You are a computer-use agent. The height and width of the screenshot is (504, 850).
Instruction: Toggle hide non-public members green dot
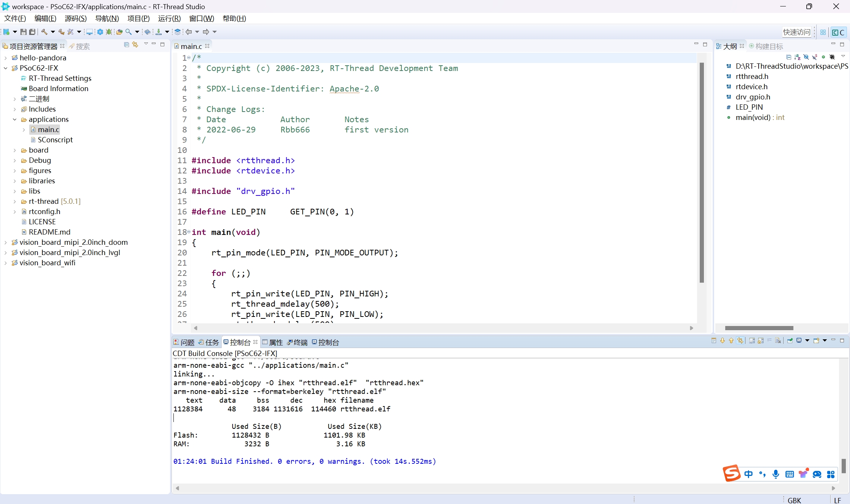click(823, 57)
